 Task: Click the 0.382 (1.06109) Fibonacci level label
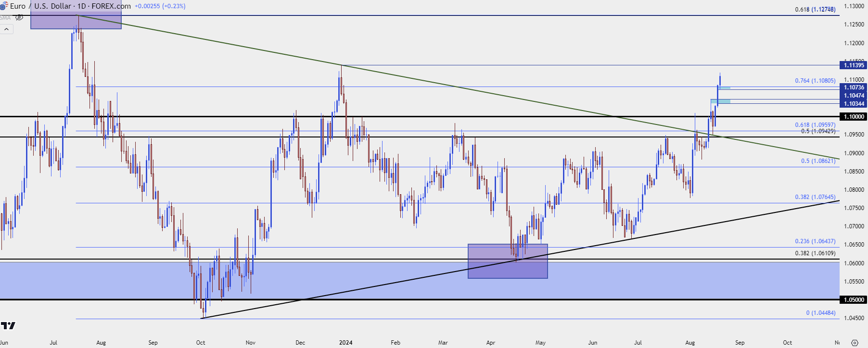pyautogui.click(x=815, y=253)
